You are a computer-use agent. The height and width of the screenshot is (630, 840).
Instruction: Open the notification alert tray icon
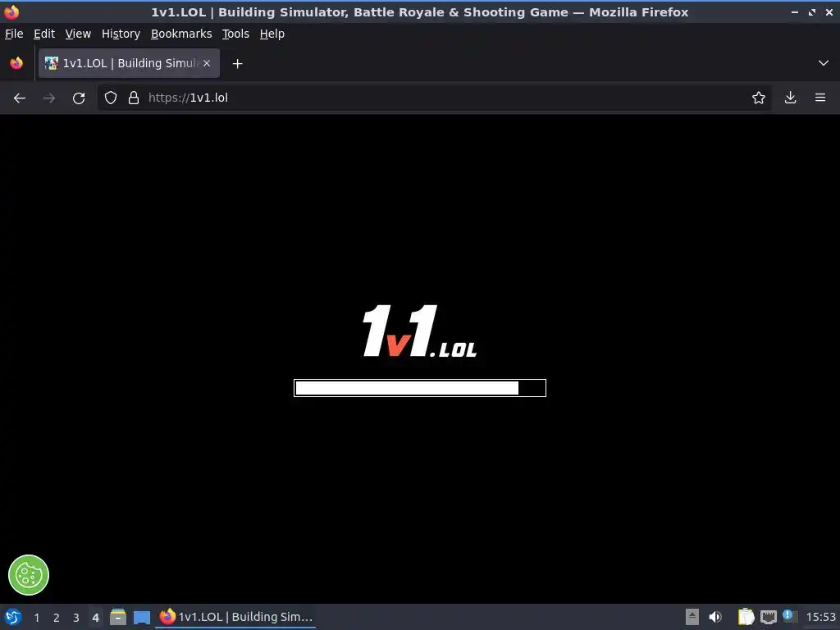point(789,616)
